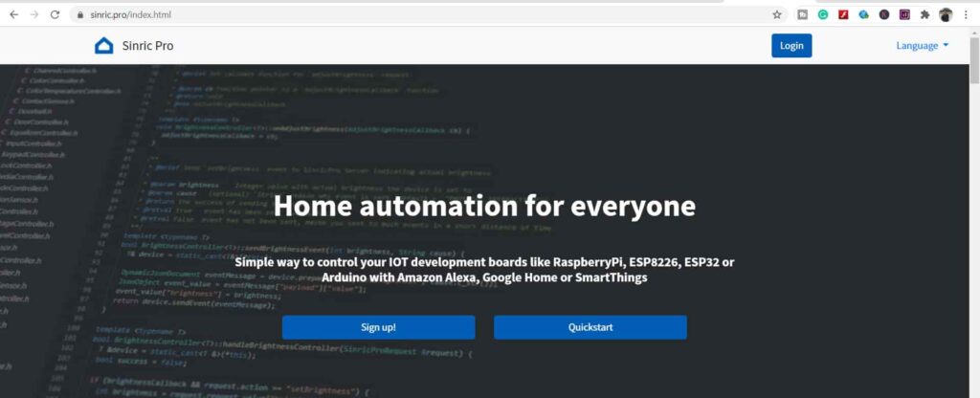Open the Quickstart guide button
Screen dimensions: 980x398
click(x=590, y=327)
